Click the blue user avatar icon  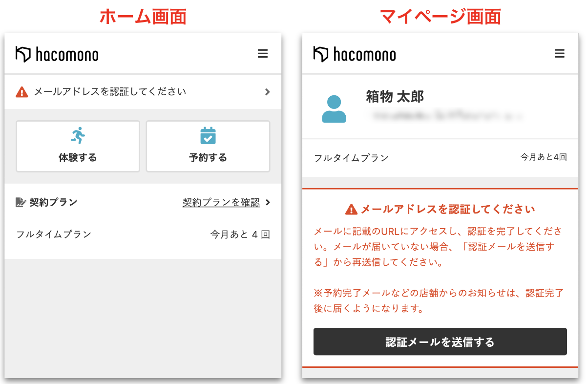(334, 109)
